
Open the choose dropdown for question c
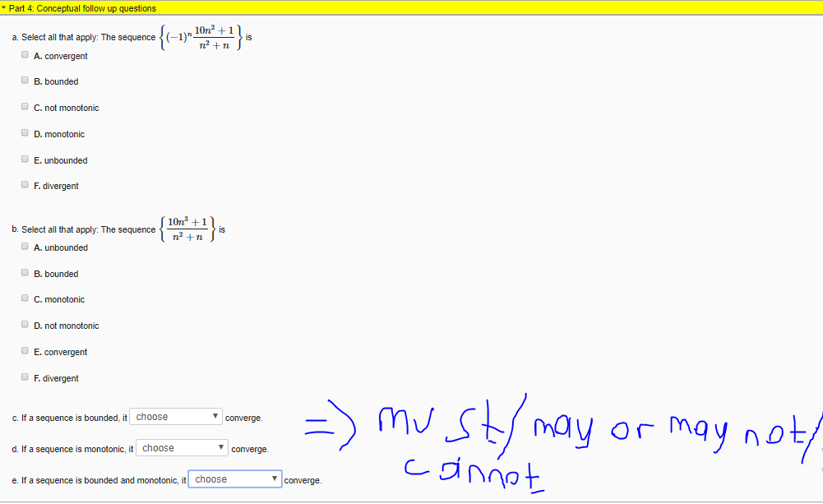point(175,416)
